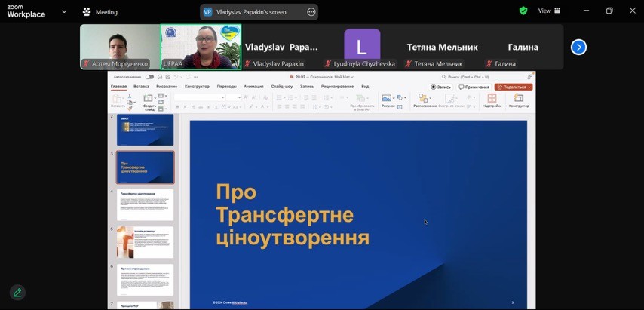Click the © 2024 footer text on slide
644x310 pixels.
tap(230, 302)
